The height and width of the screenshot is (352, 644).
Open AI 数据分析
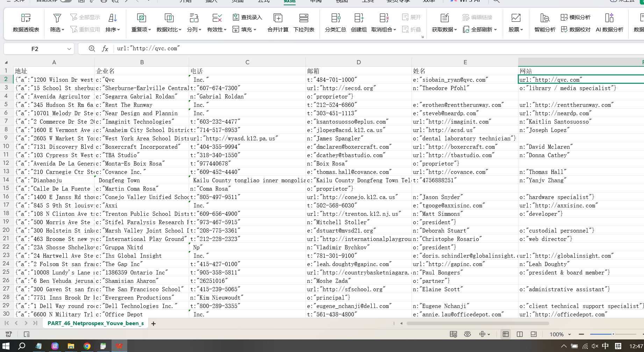609,23
